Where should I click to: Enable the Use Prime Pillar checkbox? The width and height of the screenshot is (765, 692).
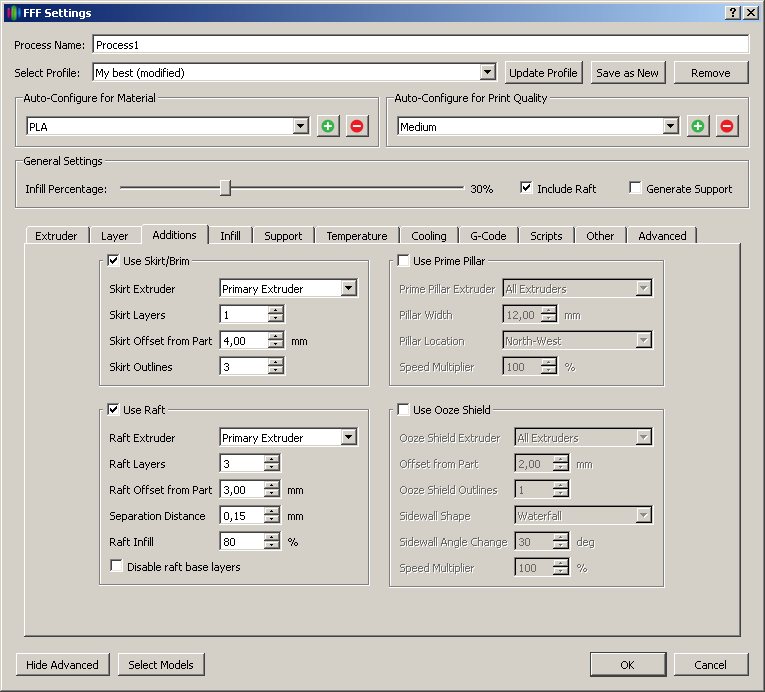tap(404, 261)
